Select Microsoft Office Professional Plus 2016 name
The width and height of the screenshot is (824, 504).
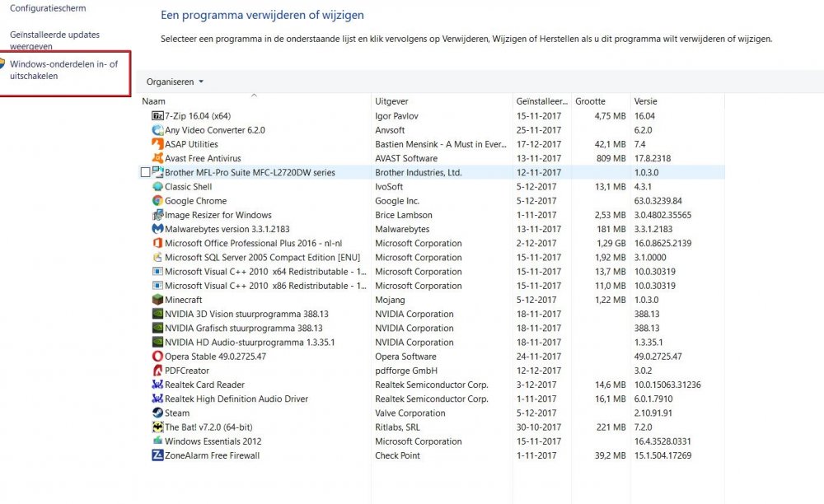[x=253, y=243]
